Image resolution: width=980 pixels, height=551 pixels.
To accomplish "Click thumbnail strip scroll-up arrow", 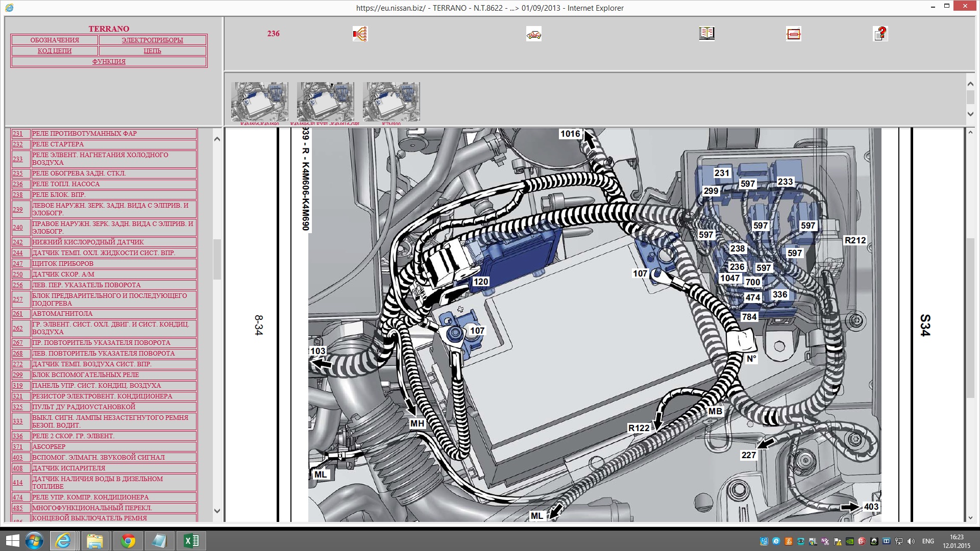I will tap(971, 84).
